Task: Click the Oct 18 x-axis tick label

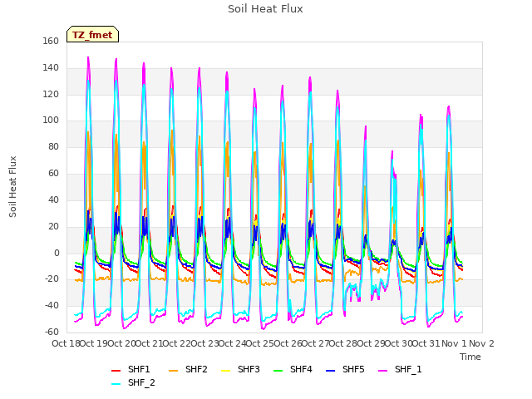Action: pos(66,343)
